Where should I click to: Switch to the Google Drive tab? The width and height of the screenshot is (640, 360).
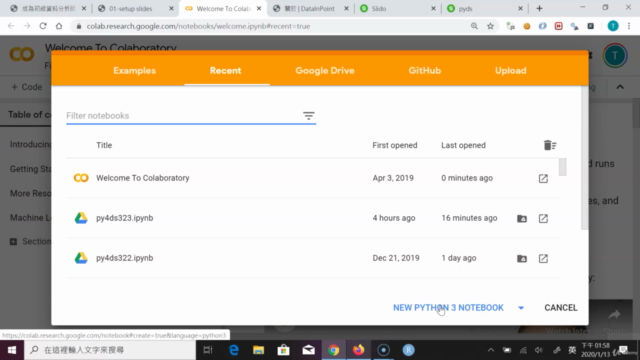click(x=325, y=71)
